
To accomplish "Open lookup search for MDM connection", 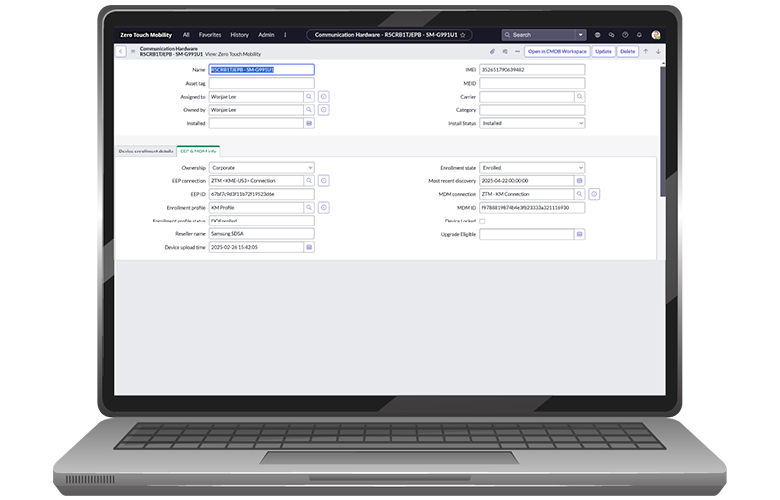I will pyautogui.click(x=579, y=194).
